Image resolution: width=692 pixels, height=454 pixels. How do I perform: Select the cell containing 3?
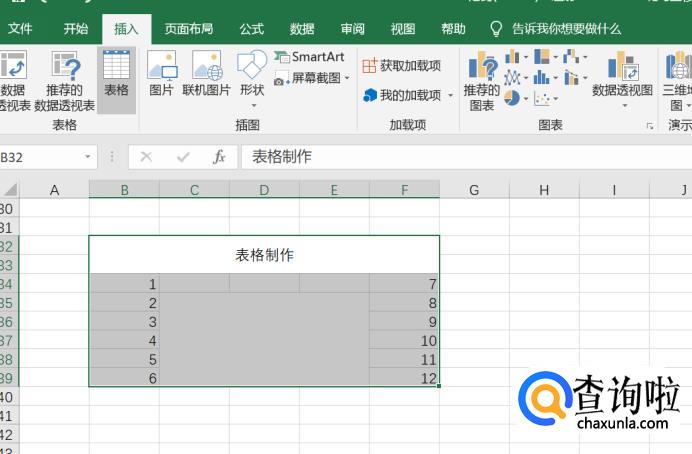124,321
